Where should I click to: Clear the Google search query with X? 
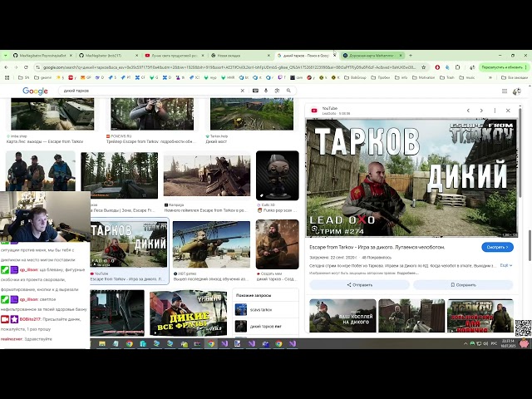[242, 91]
